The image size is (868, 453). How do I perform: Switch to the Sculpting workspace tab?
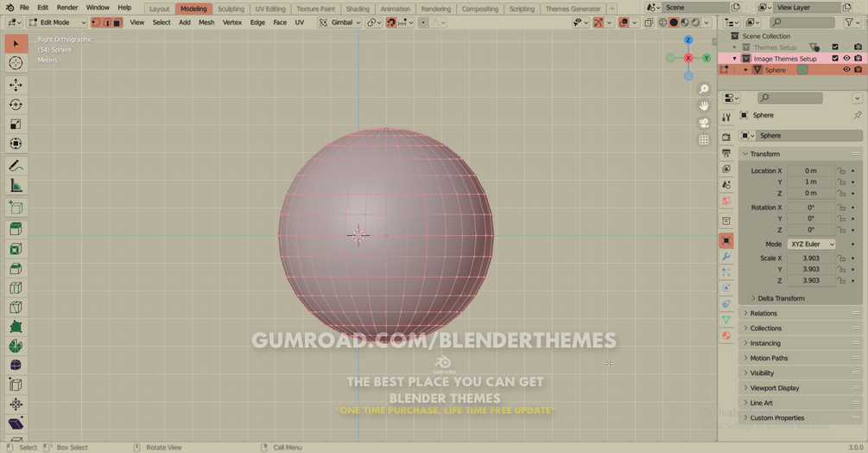point(231,9)
